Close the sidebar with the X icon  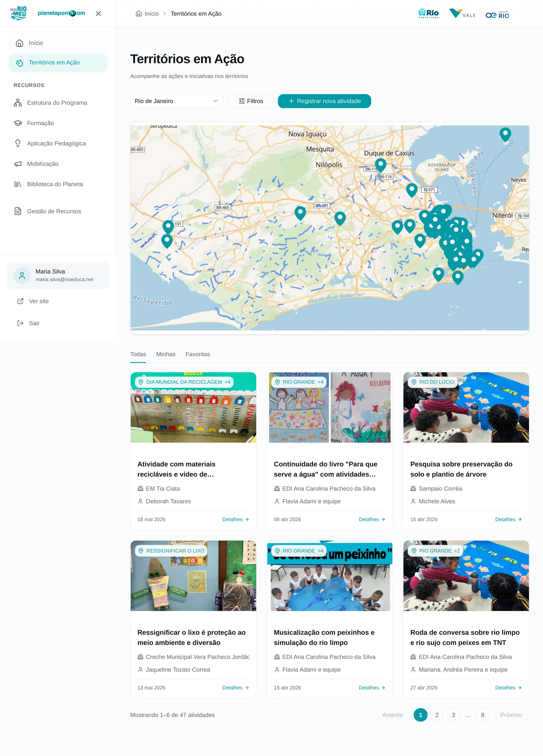98,14
